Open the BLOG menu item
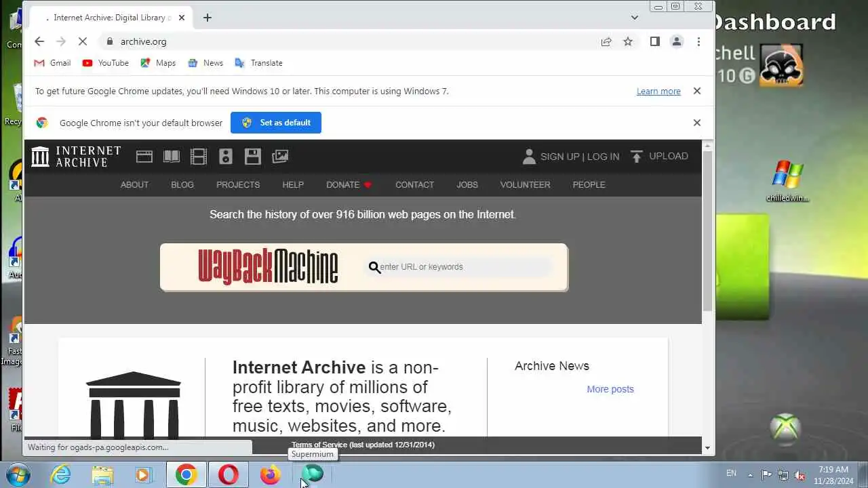 [182, 184]
